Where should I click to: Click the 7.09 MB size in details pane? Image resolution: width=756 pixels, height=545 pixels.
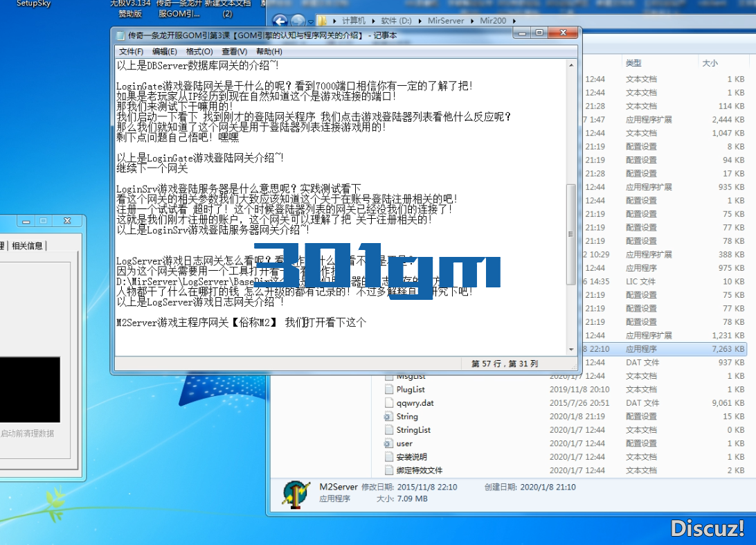[412, 499]
